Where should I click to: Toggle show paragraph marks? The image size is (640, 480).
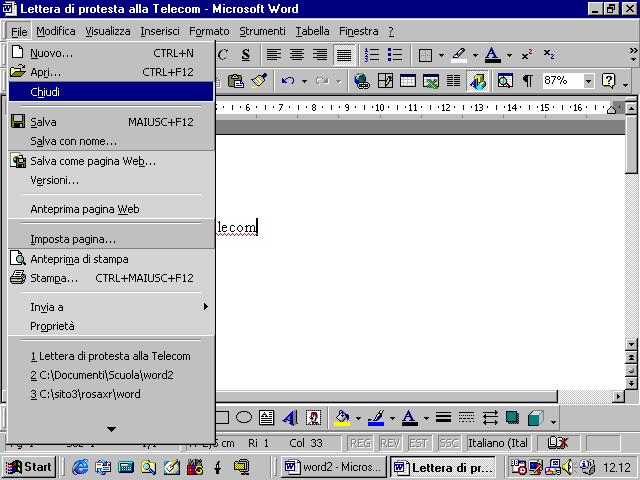[528, 81]
